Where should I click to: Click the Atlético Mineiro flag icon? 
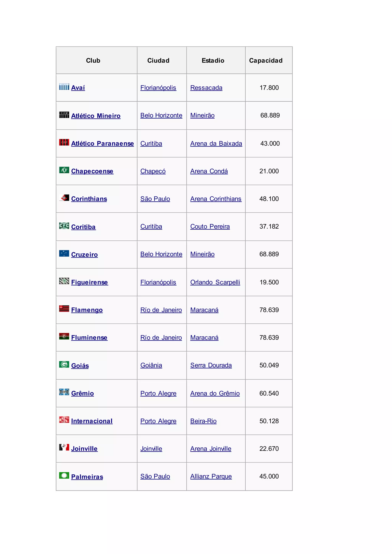64,115
